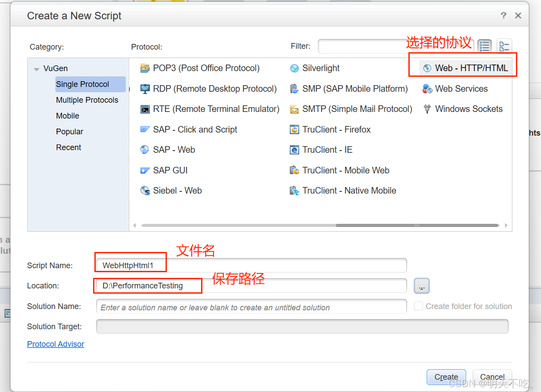Open the Protocol Advisor link
This screenshot has width=541, height=392.
tap(56, 344)
